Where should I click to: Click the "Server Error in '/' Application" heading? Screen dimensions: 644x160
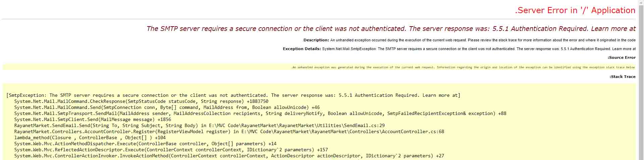[575, 10]
